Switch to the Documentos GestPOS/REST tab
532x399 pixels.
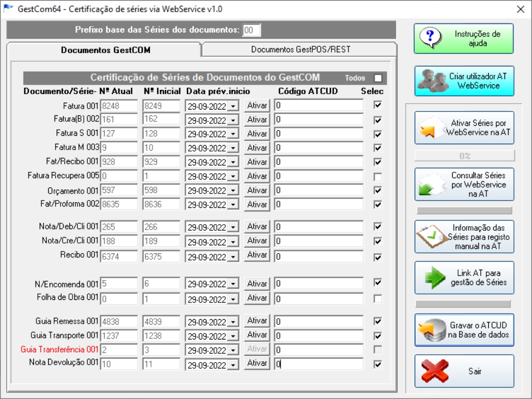click(x=300, y=50)
